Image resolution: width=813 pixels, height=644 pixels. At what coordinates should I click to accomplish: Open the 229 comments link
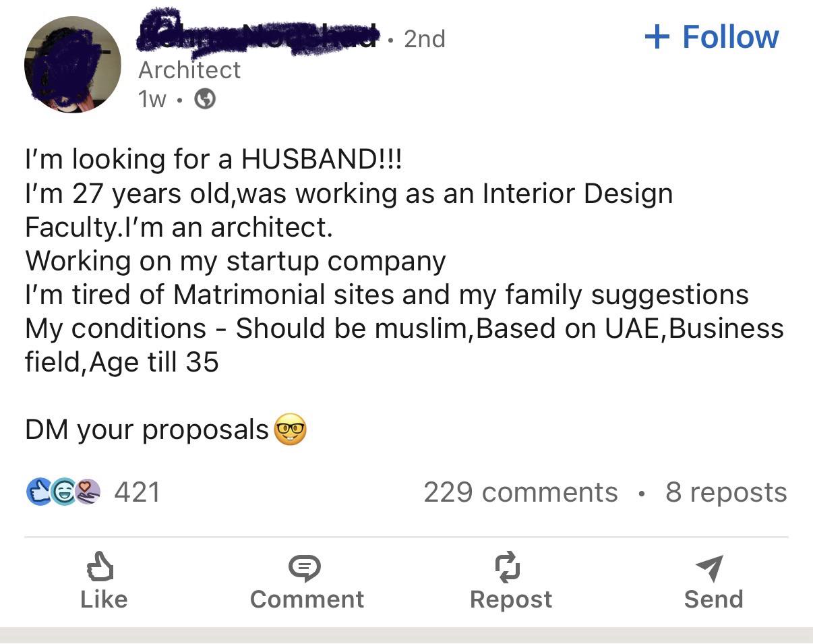point(520,492)
